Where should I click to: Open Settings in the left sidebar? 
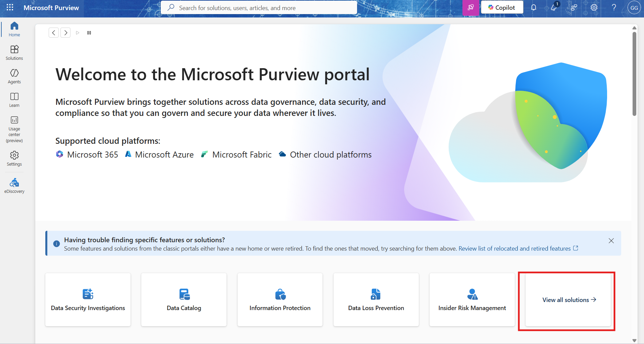point(14,159)
